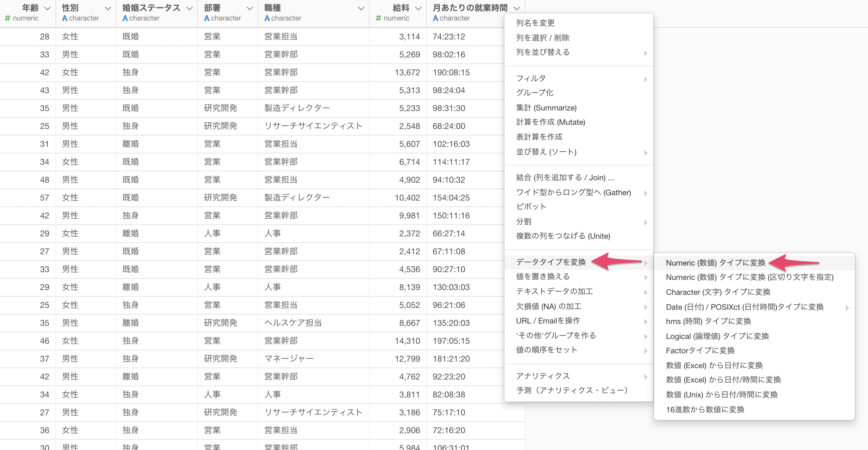The height and width of the screenshot is (450, 868).
Task: Expand 値の順序をセット submenu
Action: tap(579, 350)
